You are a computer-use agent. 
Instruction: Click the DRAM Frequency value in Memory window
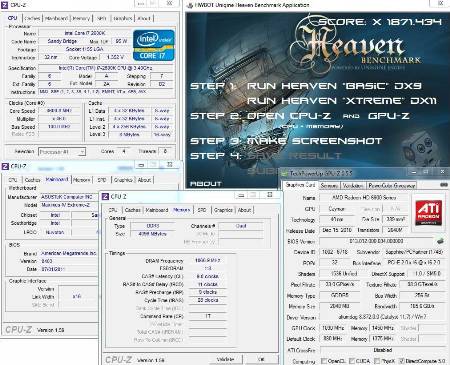(207, 260)
